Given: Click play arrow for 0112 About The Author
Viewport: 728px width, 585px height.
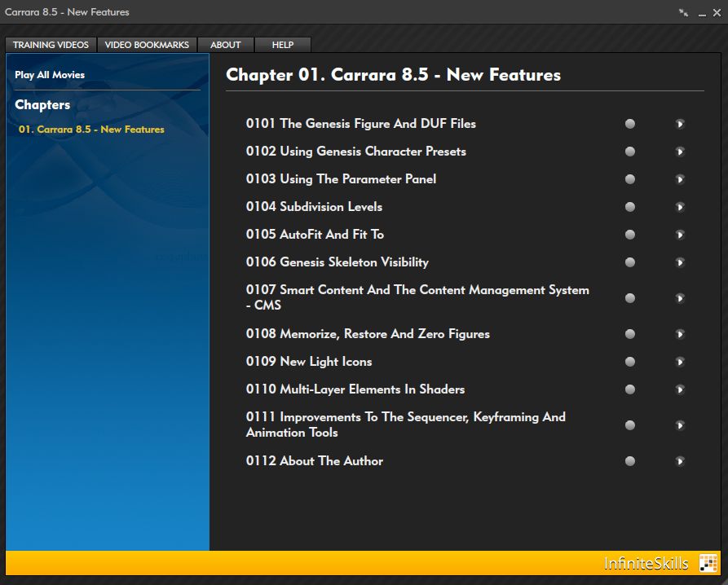Looking at the screenshot, I should [x=680, y=461].
